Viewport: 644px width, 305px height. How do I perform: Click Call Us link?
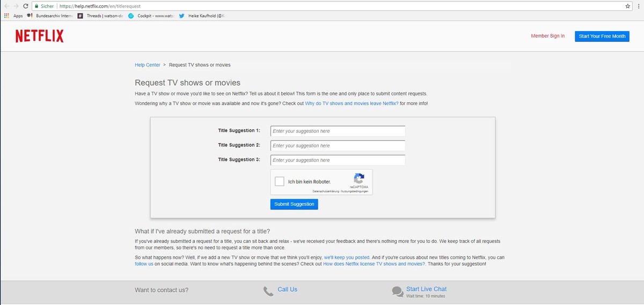(287, 289)
